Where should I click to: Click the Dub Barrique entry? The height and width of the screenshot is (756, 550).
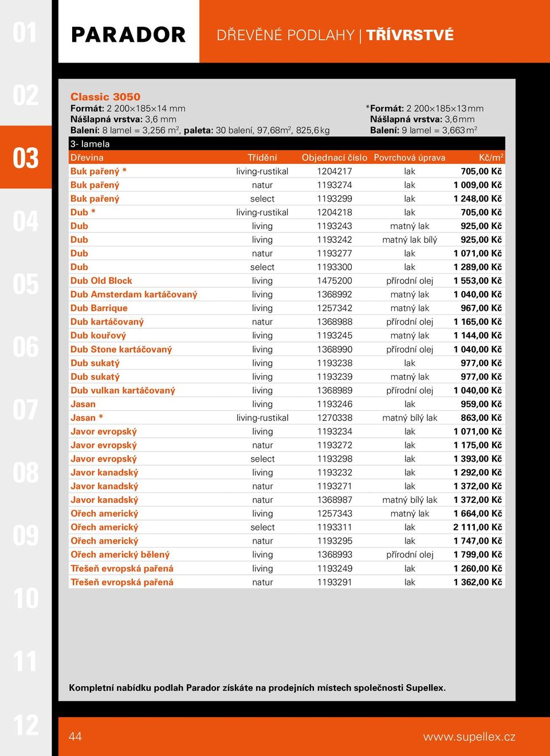99,308
